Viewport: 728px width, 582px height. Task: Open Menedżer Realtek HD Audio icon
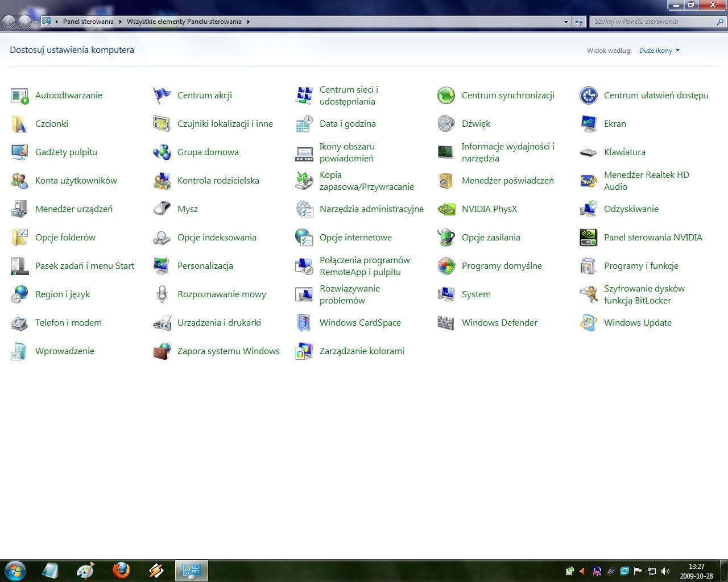pos(589,181)
